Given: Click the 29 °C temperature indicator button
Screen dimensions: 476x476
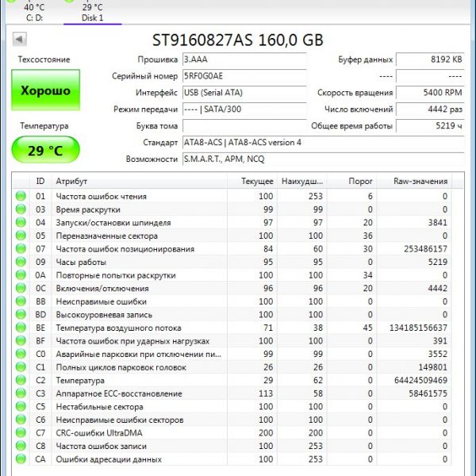Looking at the screenshot, I should pos(45,150).
